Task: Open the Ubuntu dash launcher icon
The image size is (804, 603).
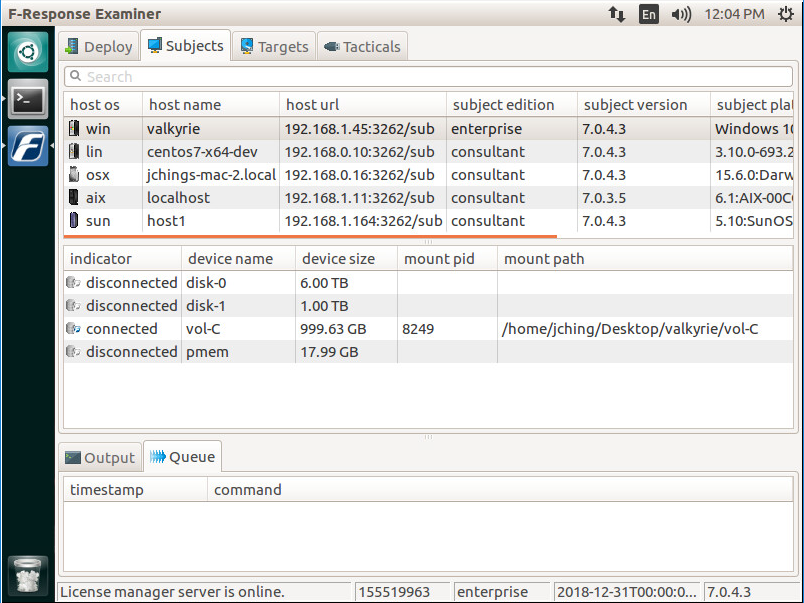Action: (x=28, y=52)
